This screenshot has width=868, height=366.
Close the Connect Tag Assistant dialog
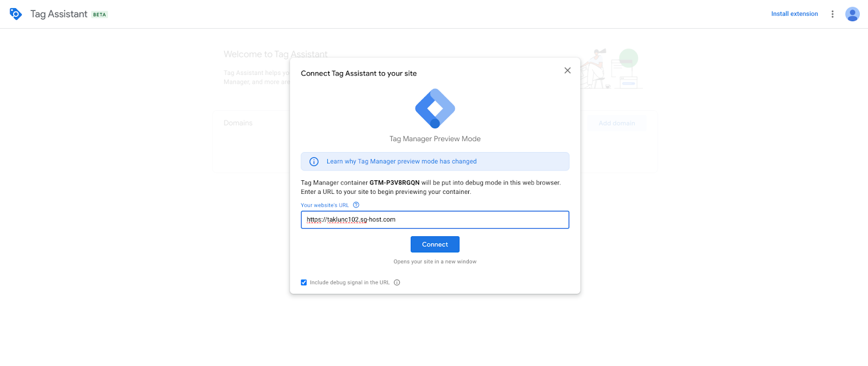click(567, 71)
